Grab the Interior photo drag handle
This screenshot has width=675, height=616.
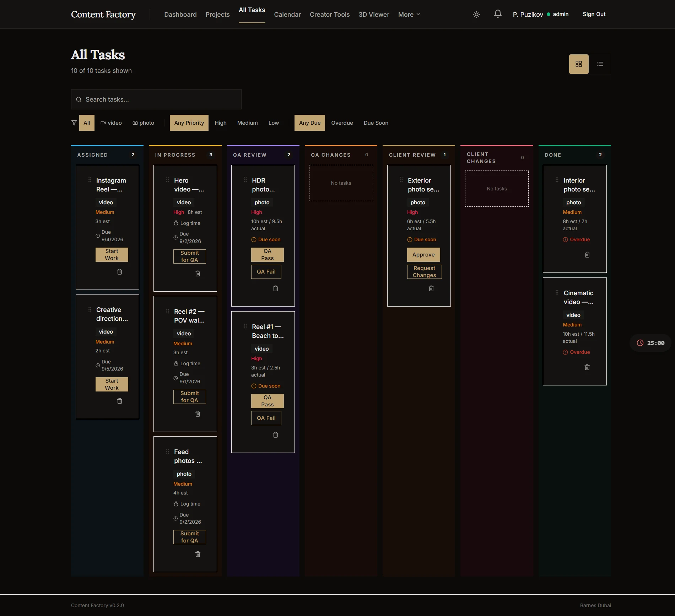coord(557,180)
